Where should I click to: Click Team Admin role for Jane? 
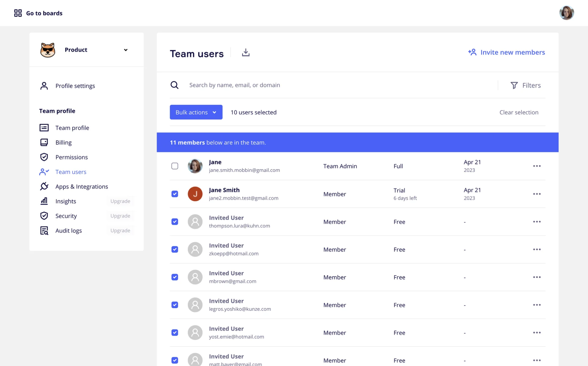340,166
